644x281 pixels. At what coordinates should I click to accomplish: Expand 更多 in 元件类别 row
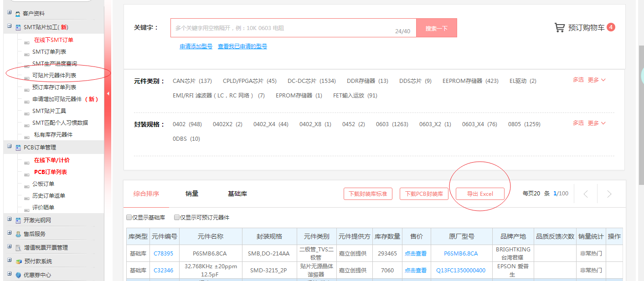coord(596,80)
